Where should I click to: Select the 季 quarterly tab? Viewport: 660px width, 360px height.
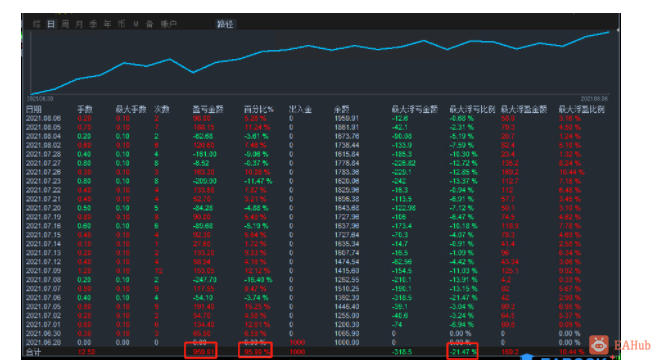tap(93, 24)
